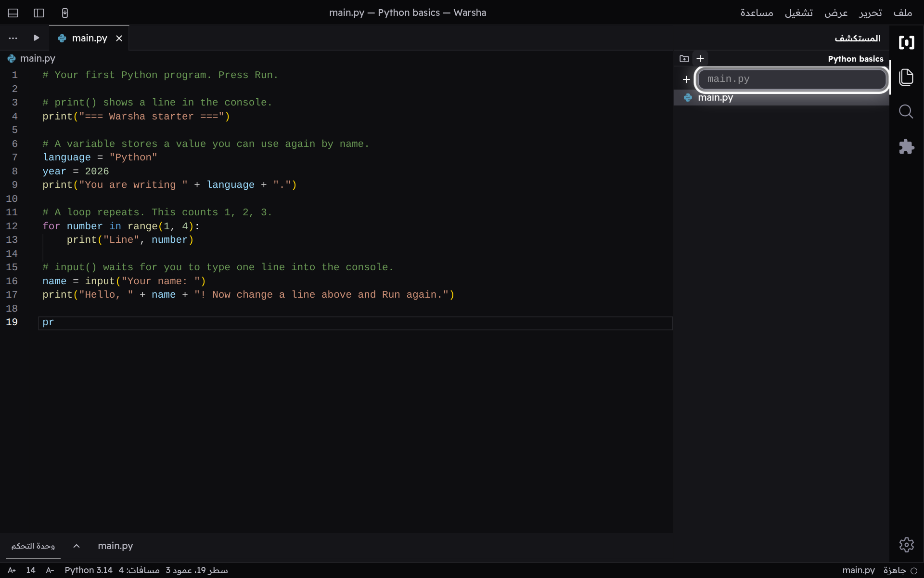Toggle the mouse icon in title bar
The image size is (924, 578).
(65, 13)
